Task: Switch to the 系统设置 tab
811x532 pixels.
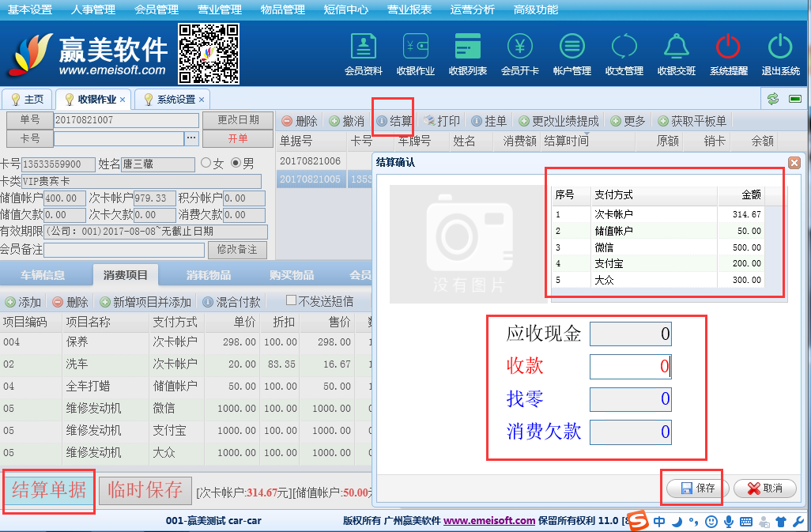Action: [175, 100]
